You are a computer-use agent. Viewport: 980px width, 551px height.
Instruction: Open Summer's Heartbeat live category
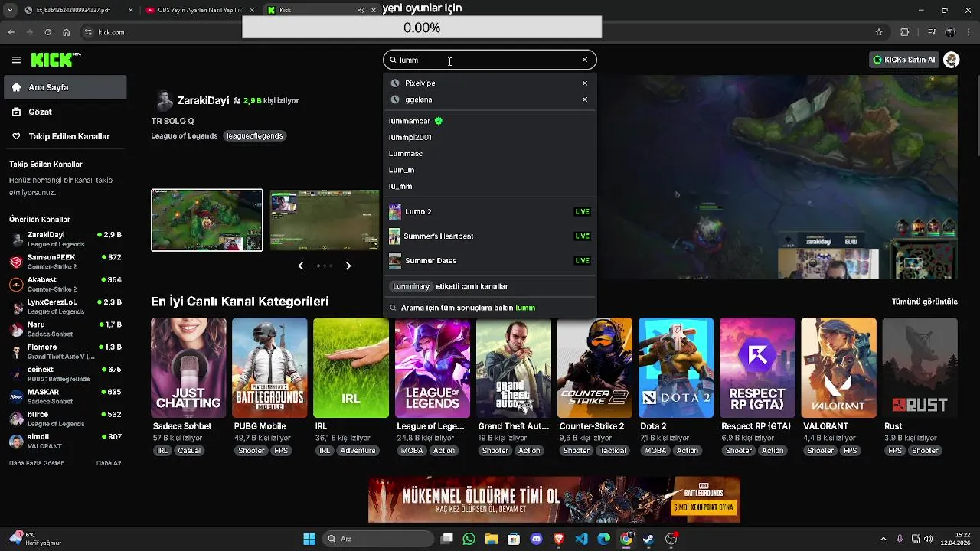pos(490,236)
